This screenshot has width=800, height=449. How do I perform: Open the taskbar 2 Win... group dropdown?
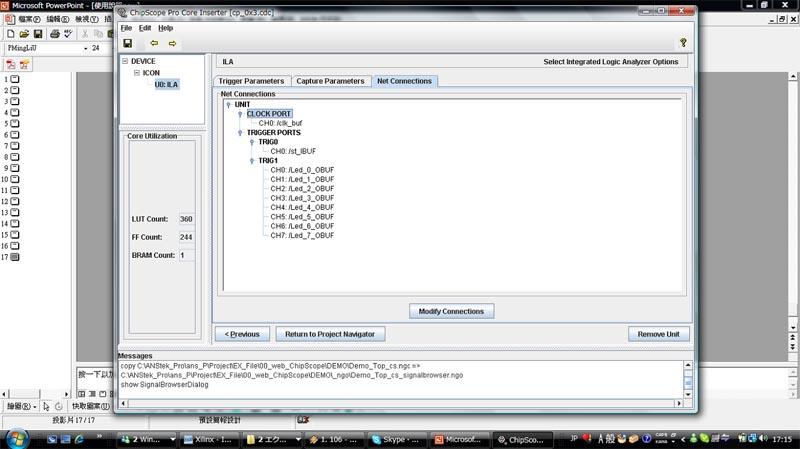point(172,439)
